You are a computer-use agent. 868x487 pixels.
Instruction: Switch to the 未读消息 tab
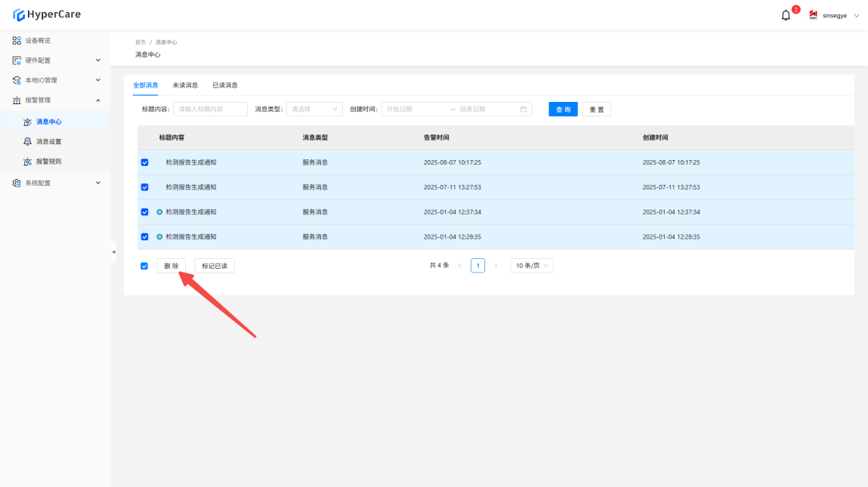tap(185, 85)
